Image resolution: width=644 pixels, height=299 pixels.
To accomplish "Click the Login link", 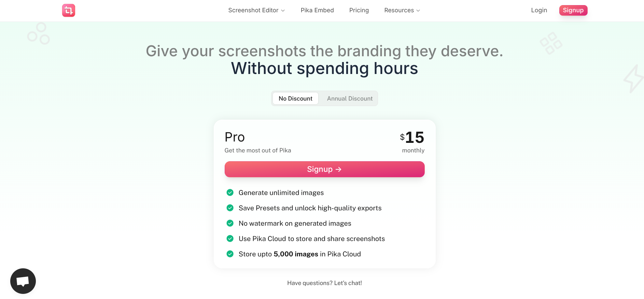I will 539,10.
